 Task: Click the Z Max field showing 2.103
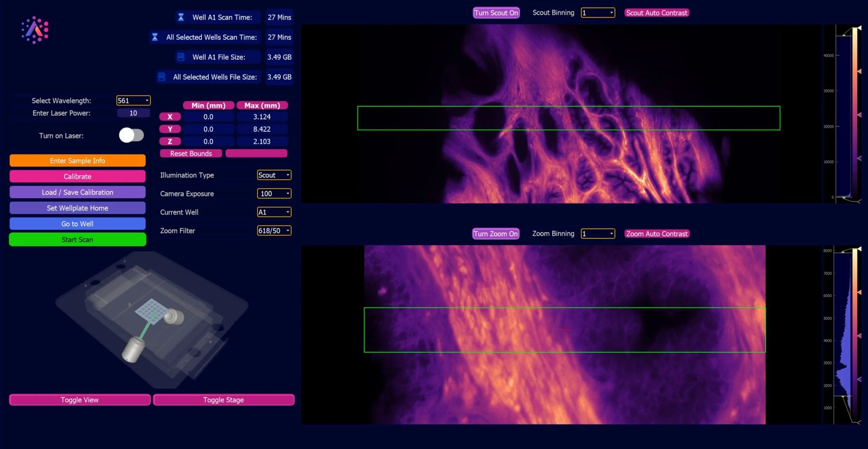pyautogui.click(x=262, y=141)
